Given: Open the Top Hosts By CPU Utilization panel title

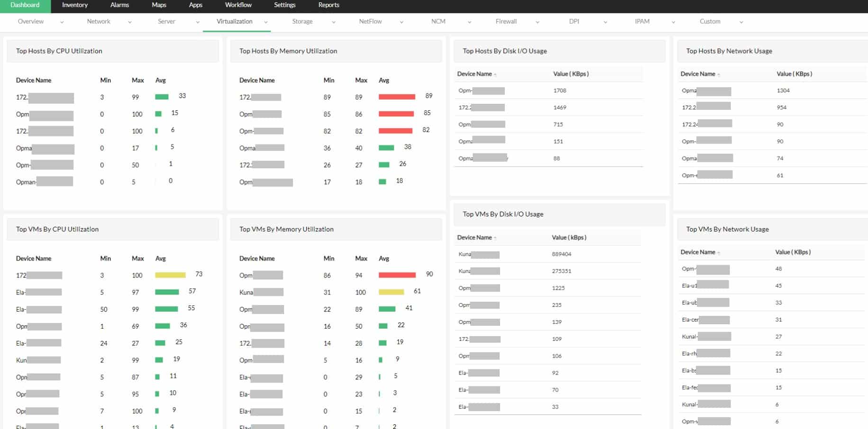Looking at the screenshot, I should tap(59, 51).
